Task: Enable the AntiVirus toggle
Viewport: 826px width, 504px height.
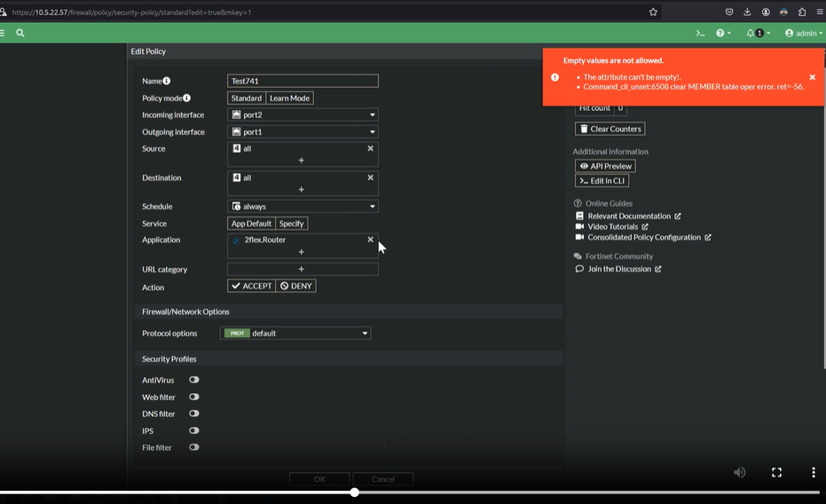Action: pos(193,380)
